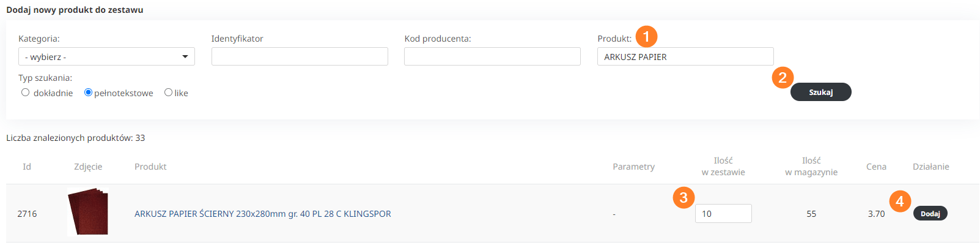Screen dimensions: 980x245
Task: Click the sandpaper product thumbnail
Action: (88, 213)
